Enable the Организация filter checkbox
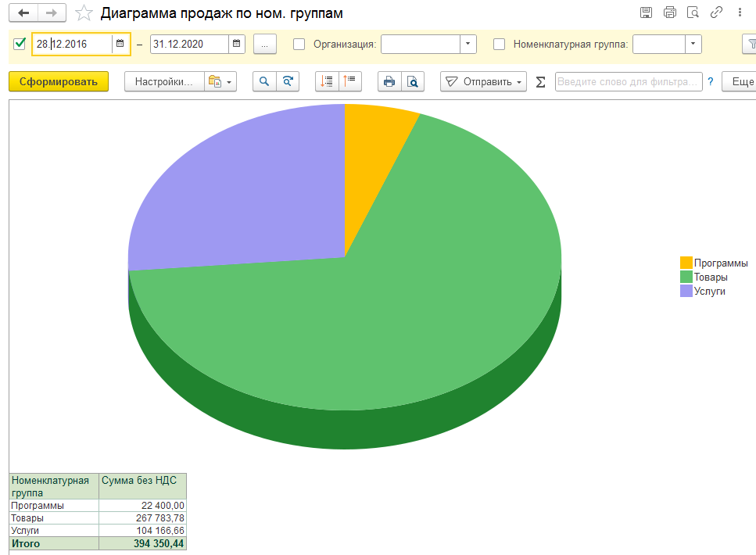 coord(299,45)
